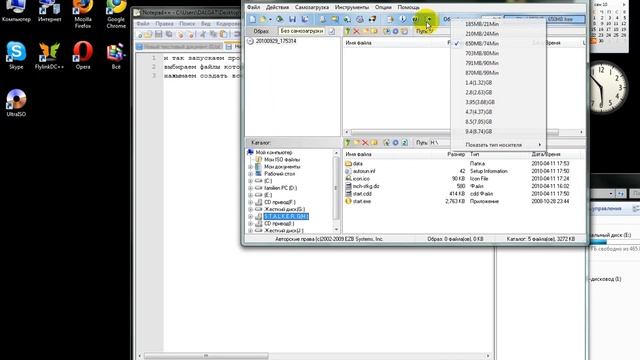Viewport: 640px width, 360px height.
Task: Open the Опции menu
Action: pos(383,7)
